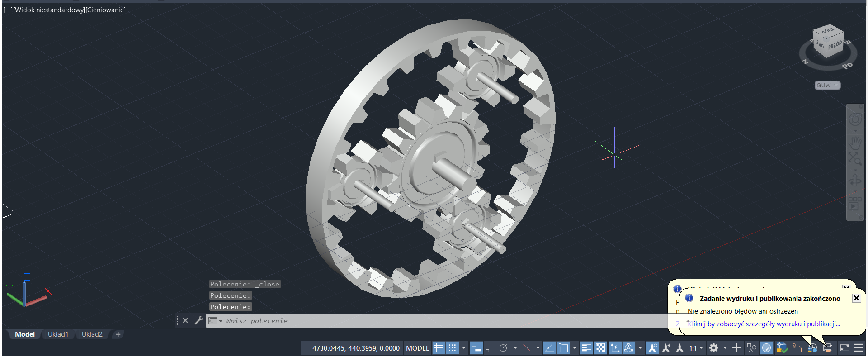
Task: Toggle isometric drafting
Action: [x=527, y=348]
